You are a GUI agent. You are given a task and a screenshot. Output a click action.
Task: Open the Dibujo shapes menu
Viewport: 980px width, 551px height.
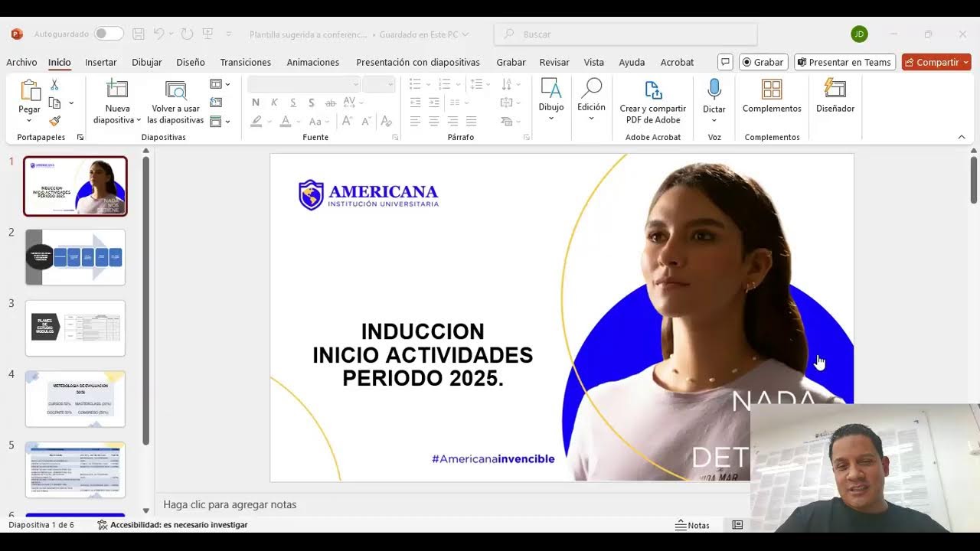click(x=551, y=99)
